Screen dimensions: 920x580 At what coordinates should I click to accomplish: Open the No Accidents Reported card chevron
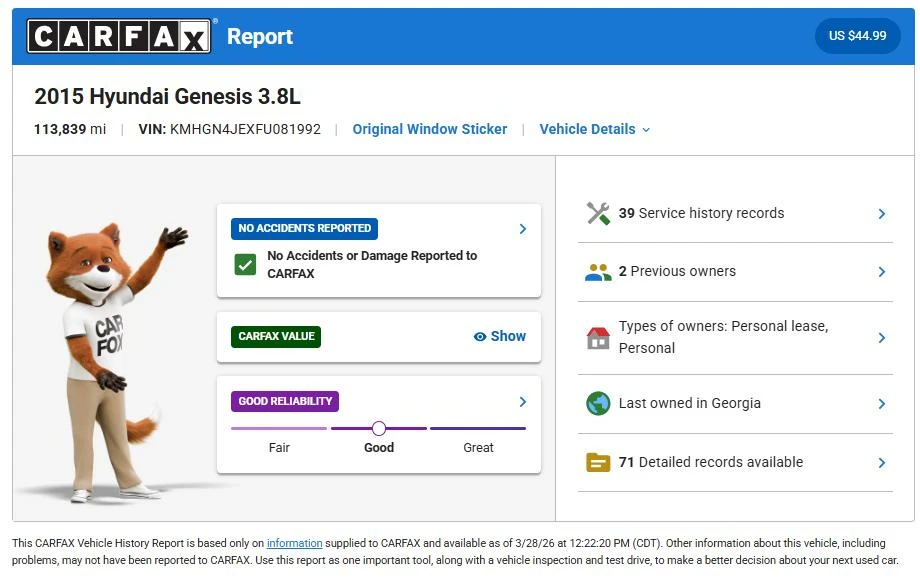coord(523,229)
